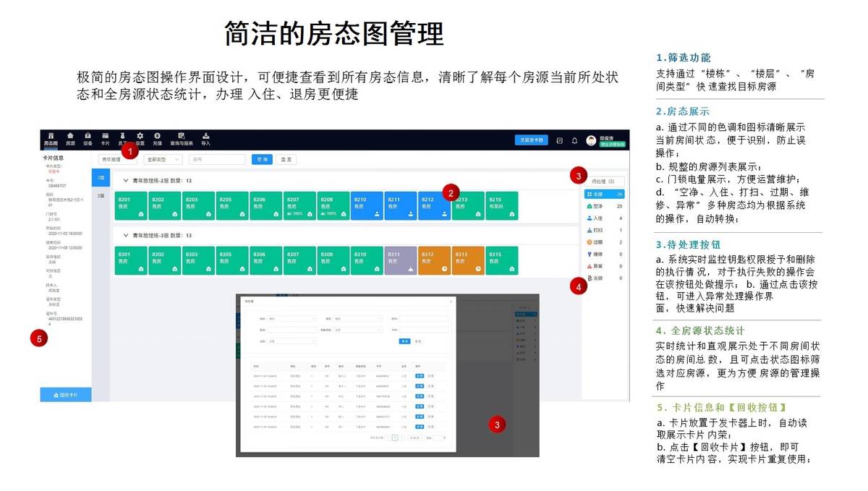868x491 pixels.
Task: Click the 房源 house icon in navbar
Action: coord(70,139)
